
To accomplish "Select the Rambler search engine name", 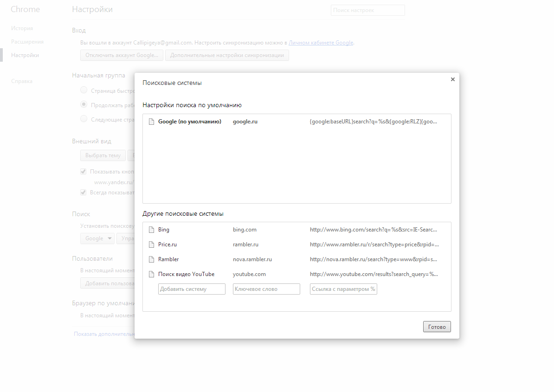I will [x=168, y=259].
